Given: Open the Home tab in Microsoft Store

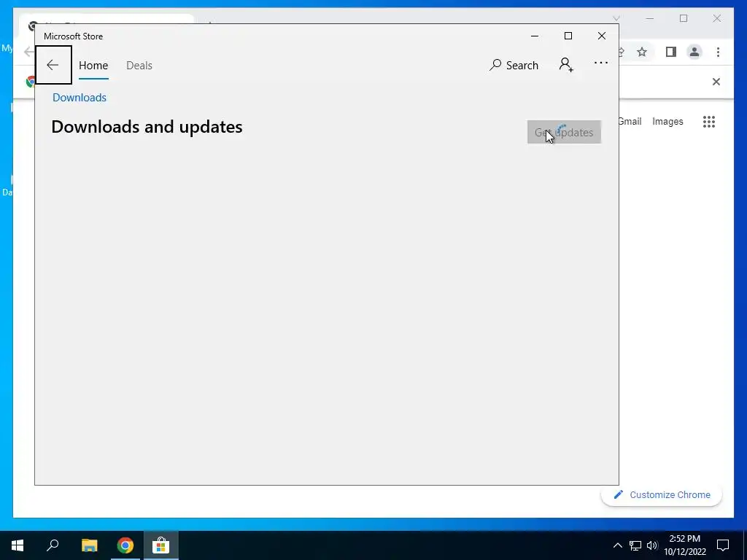Looking at the screenshot, I should (93, 65).
